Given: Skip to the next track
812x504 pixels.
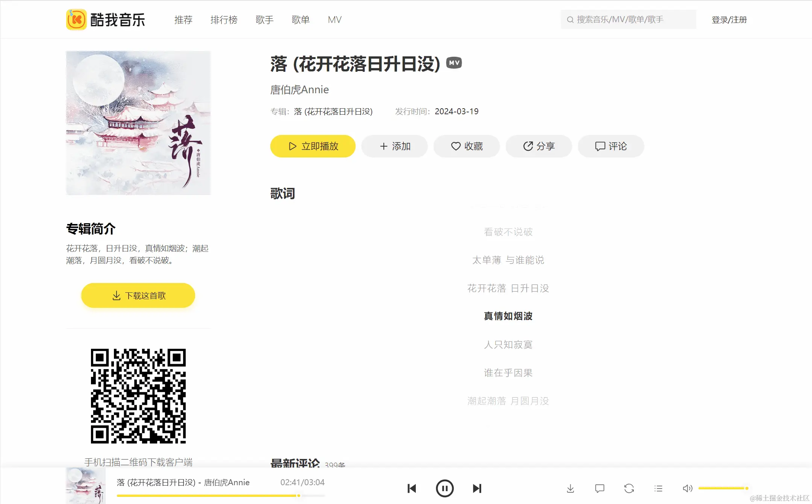Looking at the screenshot, I should (477, 488).
